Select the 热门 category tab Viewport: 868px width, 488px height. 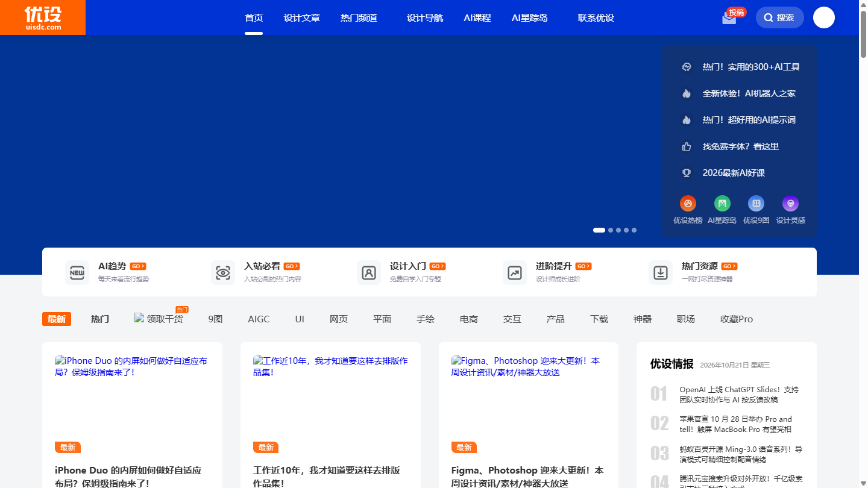pyautogui.click(x=100, y=319)
